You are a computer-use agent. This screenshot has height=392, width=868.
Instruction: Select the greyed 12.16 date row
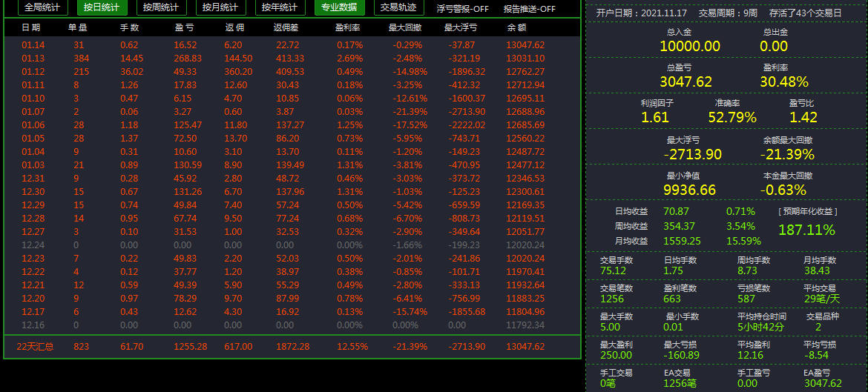(292, 325)
